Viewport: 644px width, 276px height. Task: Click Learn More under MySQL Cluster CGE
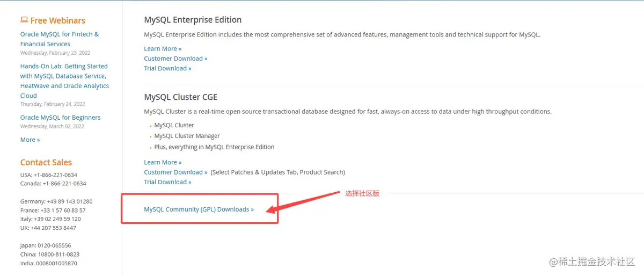click(163, 162)
